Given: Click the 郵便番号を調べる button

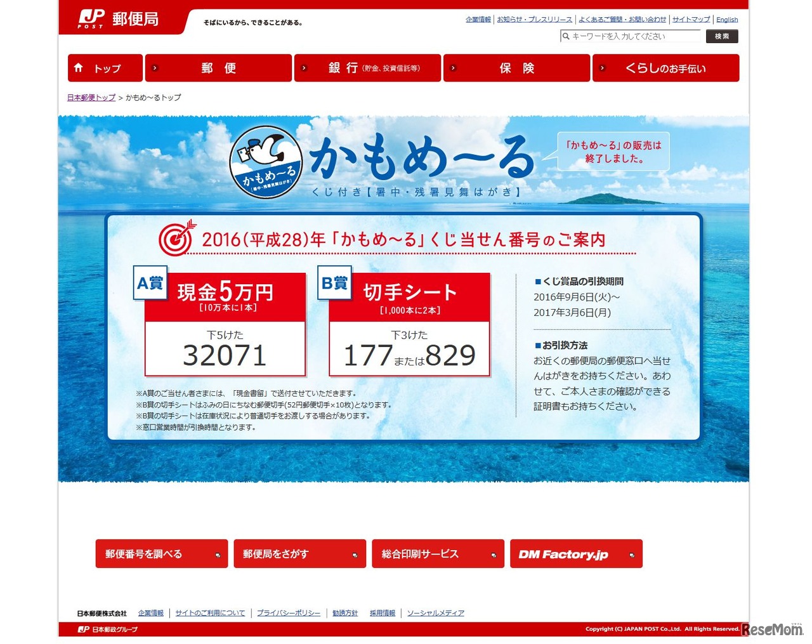Looking at the screenshot, I should pos(160,553).
